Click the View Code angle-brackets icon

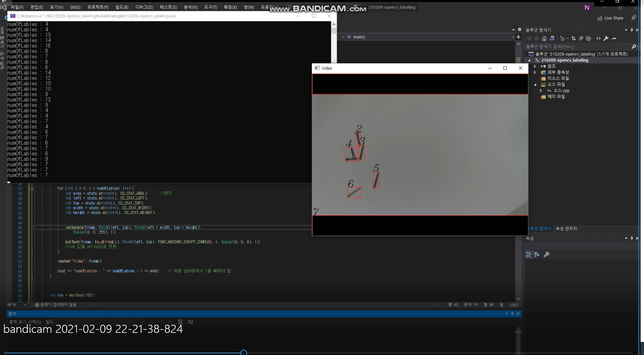pos(598,39)
